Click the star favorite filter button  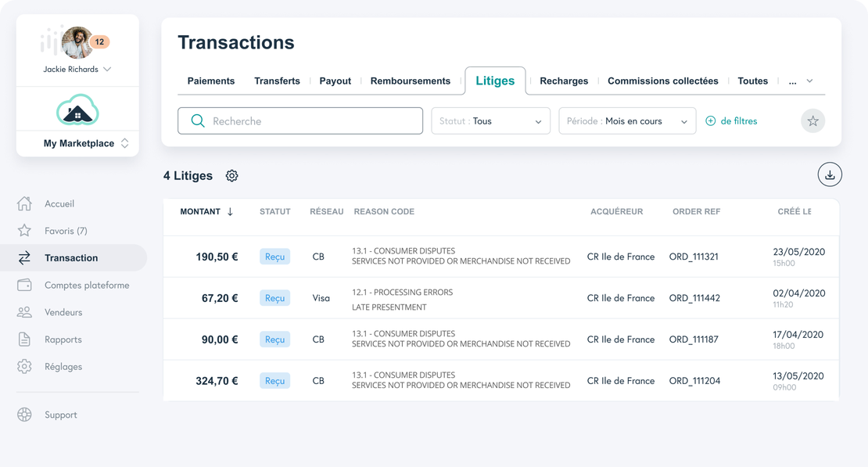812,121
